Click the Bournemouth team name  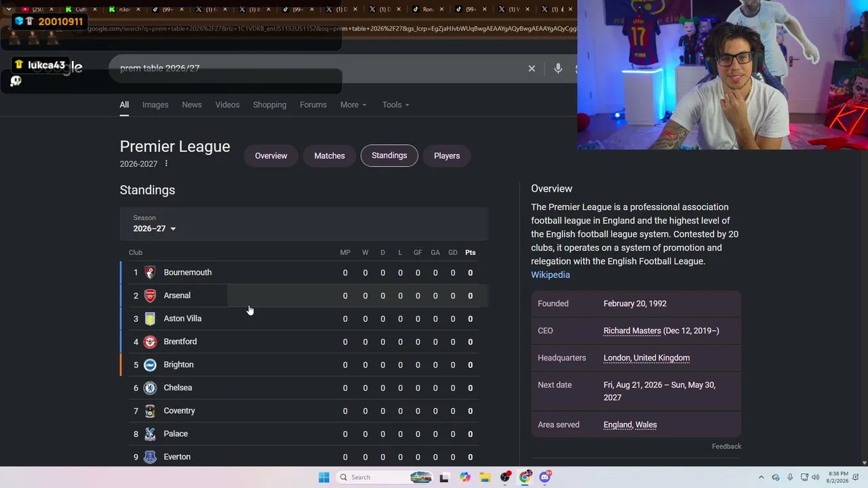tap(188, 272)
